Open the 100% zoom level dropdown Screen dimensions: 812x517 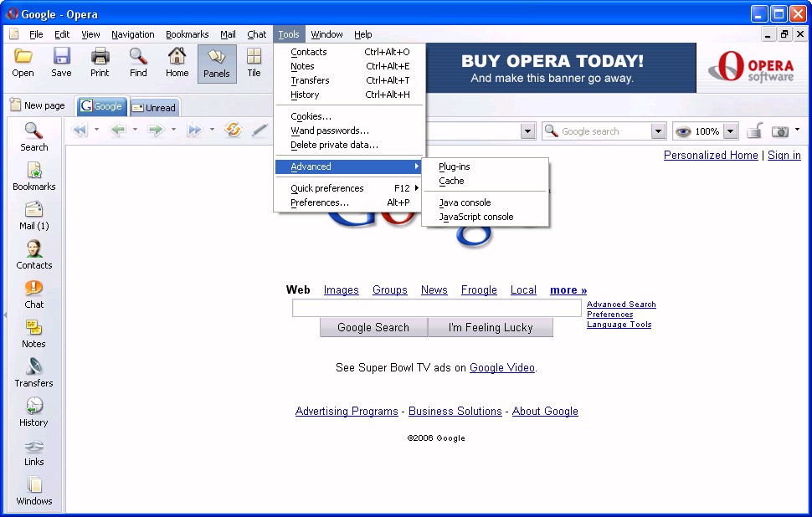730,131
